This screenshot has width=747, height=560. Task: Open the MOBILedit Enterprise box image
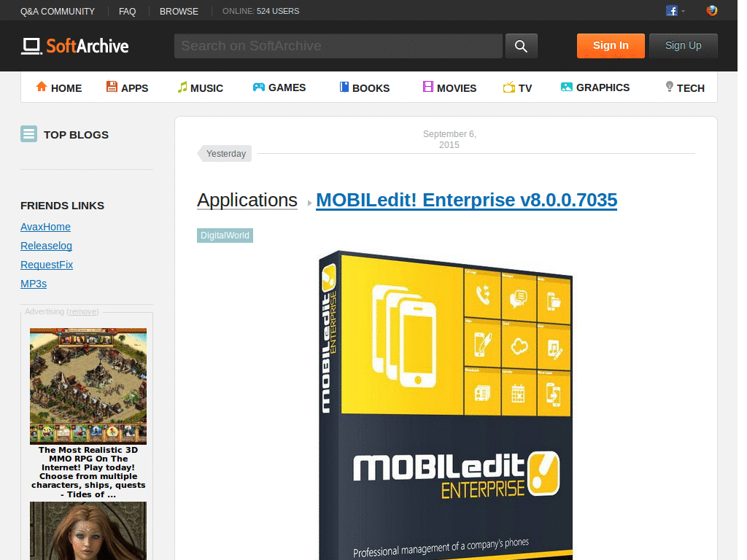[x=446, y=405]
